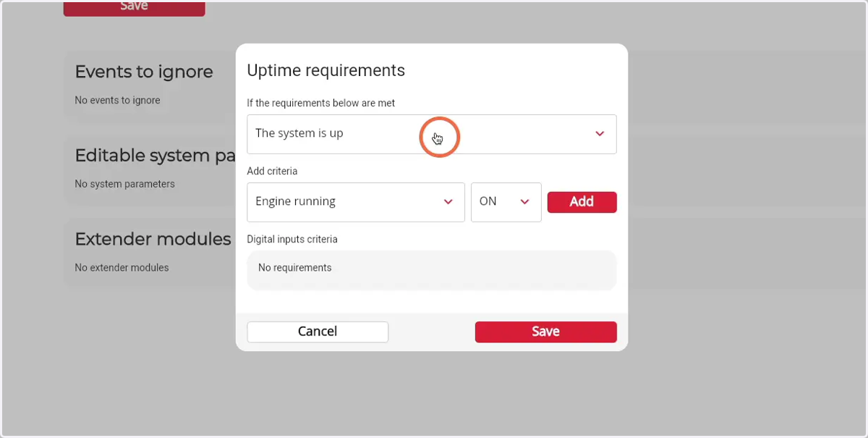Click the 'Digital inputs criteria' label

[x=292, y=239]
